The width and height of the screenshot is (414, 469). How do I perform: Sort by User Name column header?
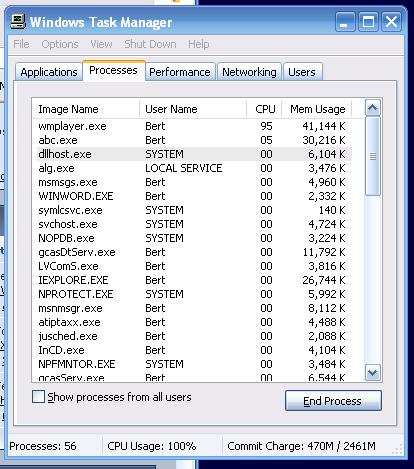click(x=193, y=109)
